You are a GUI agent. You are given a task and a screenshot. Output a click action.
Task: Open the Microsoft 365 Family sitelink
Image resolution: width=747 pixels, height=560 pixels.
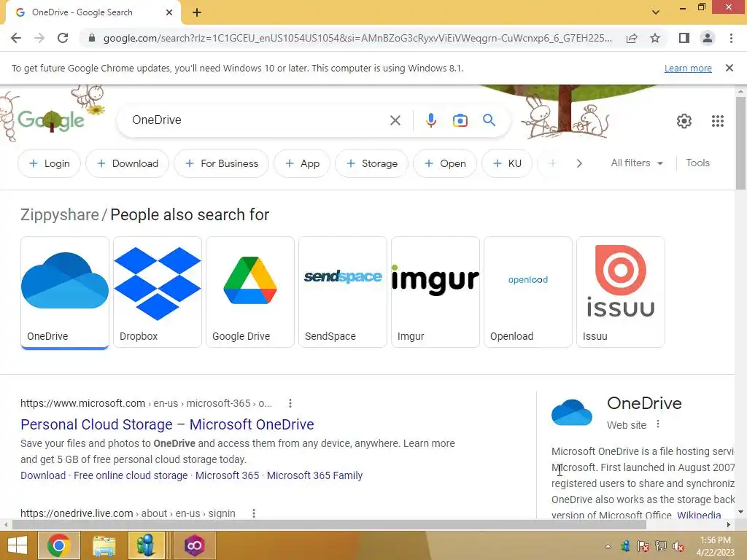coord(314,475)
